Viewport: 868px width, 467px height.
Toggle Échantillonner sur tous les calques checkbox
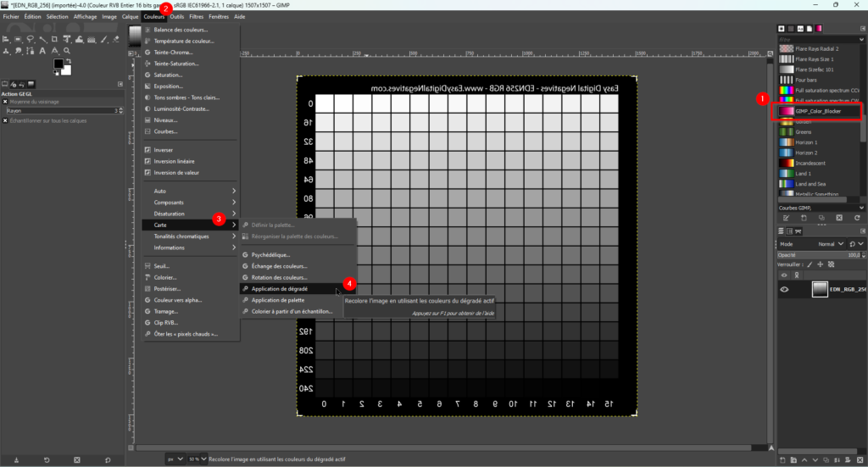pyautogui.click(x=5, y=120)
